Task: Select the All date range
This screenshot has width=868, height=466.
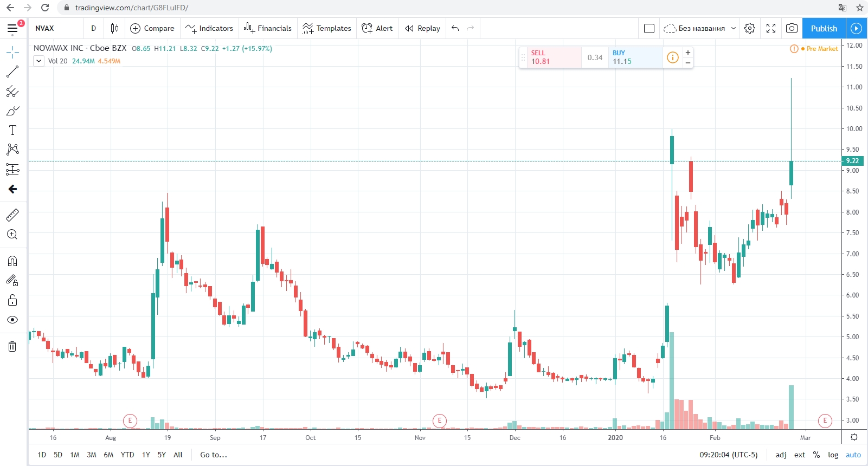Action: pyautogui.click(x=178, y=455)
